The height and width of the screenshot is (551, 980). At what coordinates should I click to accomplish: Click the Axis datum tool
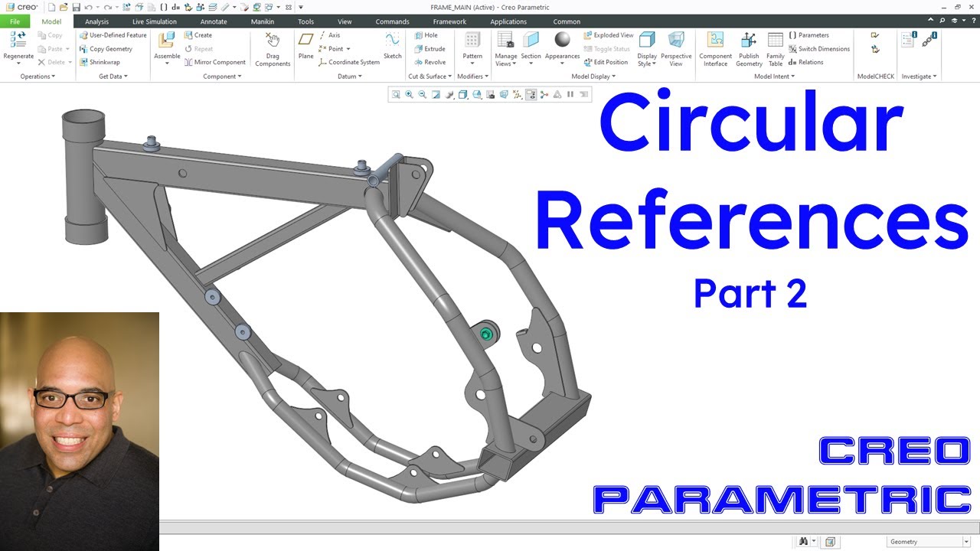[x=329, y=35]
